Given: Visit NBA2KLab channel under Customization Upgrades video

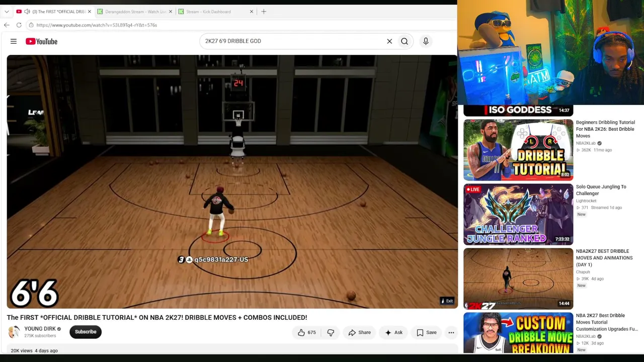Looking at the screenshot, I should point(586,336).
